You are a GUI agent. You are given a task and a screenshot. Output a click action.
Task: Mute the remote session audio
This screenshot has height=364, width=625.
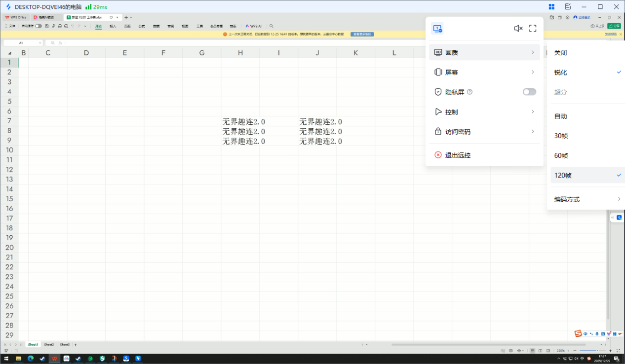pyautogui.click(x=517, y=28)
